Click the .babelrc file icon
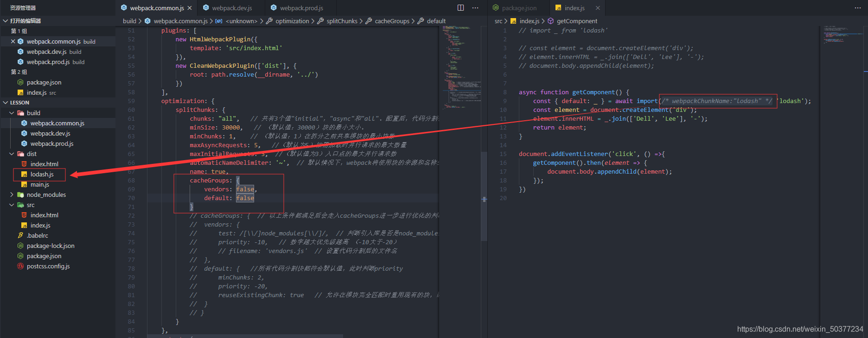 [x=20, y=235]
